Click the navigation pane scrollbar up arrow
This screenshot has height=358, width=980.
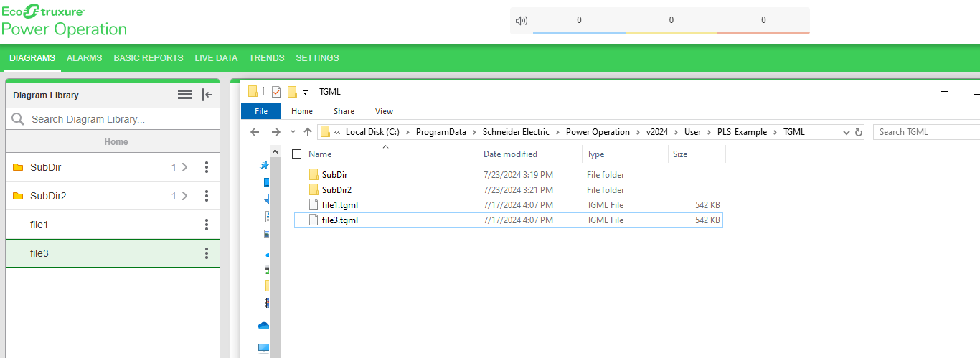(275, 151)
